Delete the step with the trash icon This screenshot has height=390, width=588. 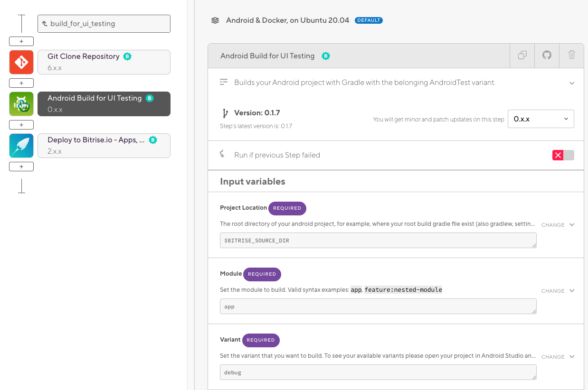pyautogui.click(x=571, y=56)
